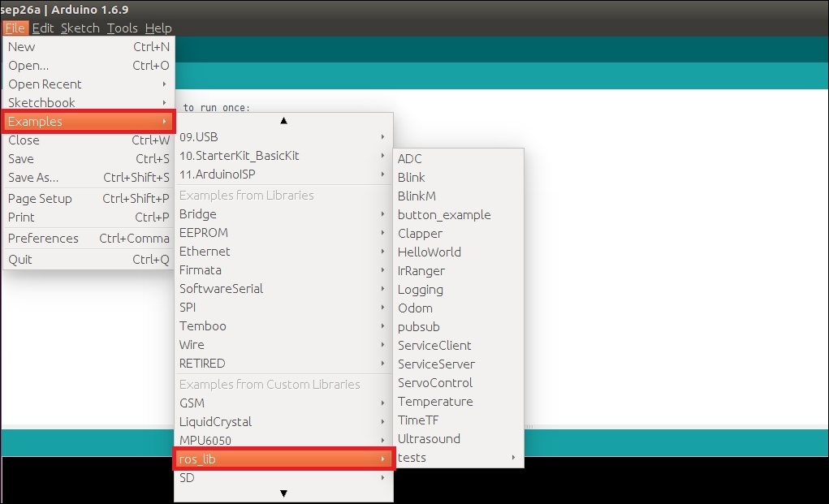Viewport: 829px width, 504px height.
Task: Open the Odom example sketch
Action: click(459, 308)
